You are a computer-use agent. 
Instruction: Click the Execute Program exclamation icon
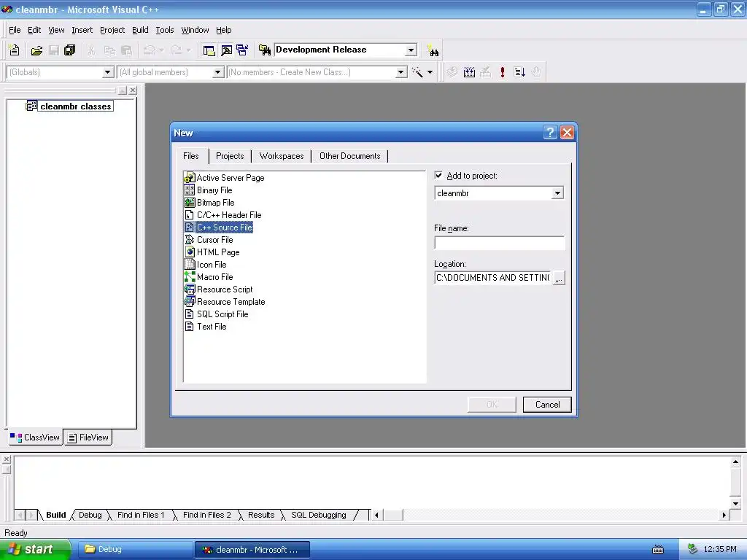503,72
